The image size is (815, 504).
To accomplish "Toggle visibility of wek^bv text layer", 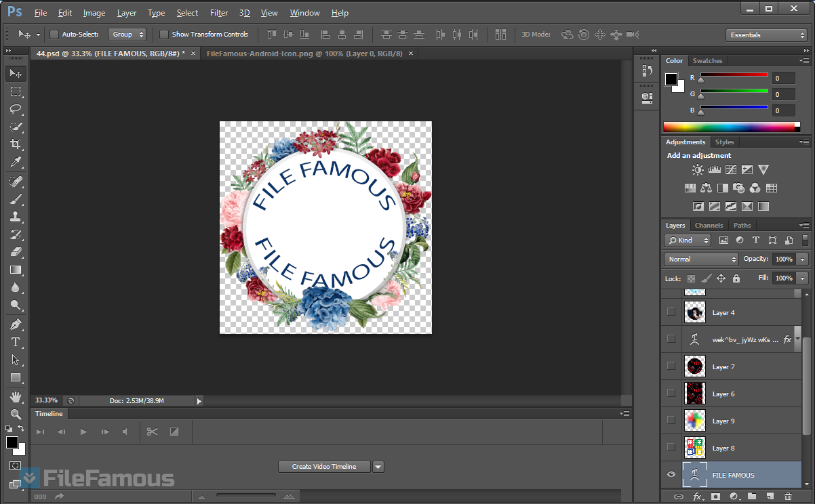I will point(671,339).
